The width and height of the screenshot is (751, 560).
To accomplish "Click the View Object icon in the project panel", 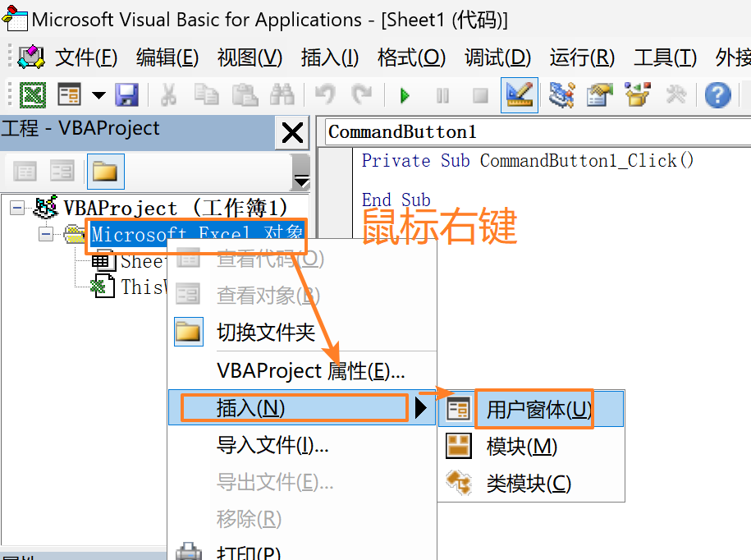I will click(62, 171).
